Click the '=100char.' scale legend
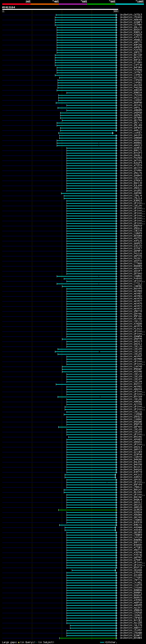146x644 pixels. 109,642
